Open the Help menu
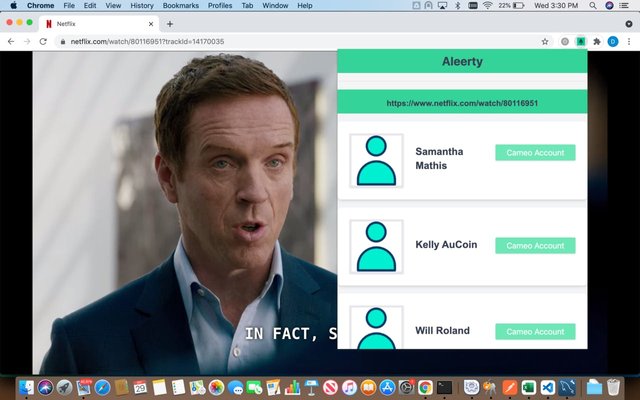Screen dimensions: 640x400 click(x=305, y=5)
